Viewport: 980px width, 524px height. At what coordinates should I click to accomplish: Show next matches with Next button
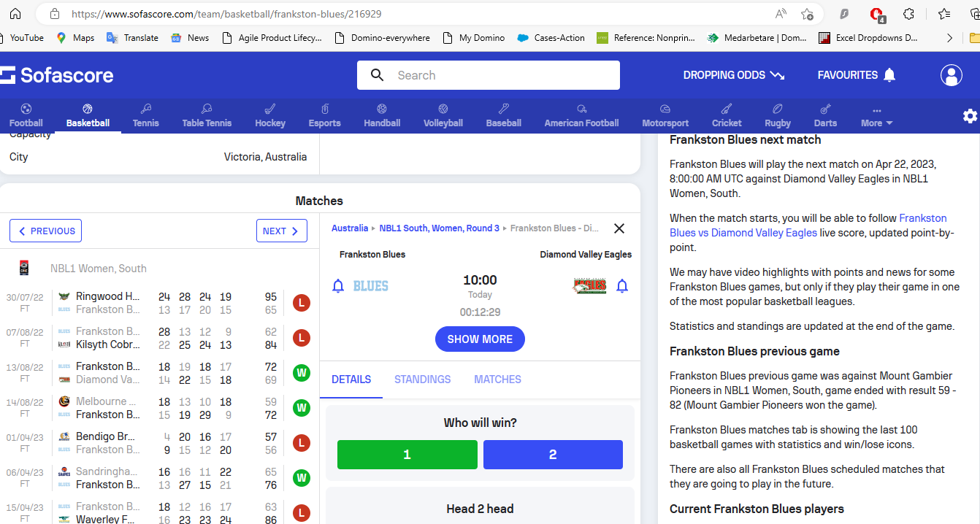point(282,231)
